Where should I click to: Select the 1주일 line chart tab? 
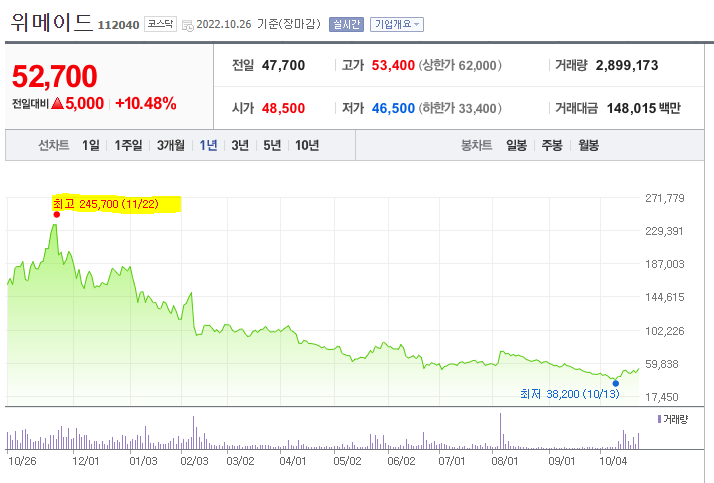coord(128,145)
